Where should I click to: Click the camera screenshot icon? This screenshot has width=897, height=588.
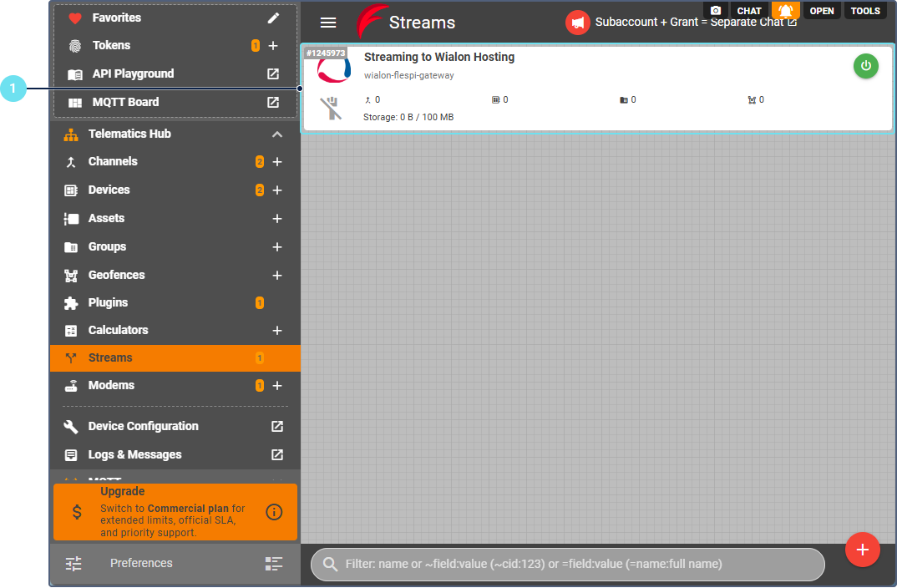point(715,11)
